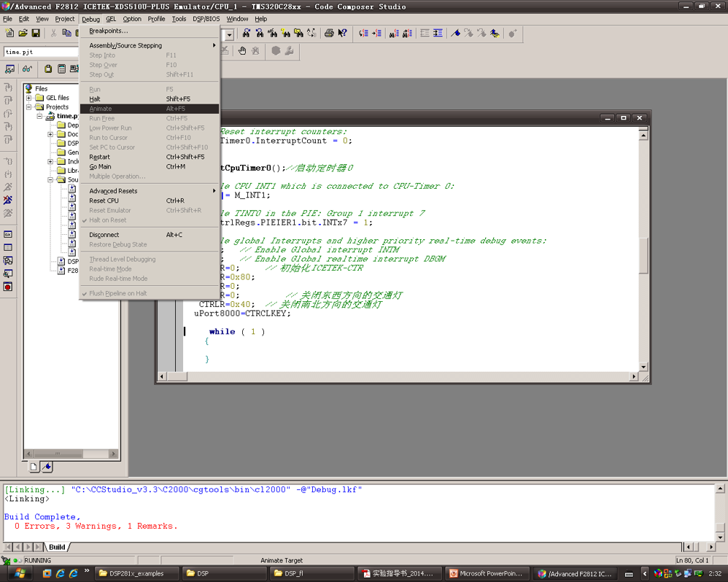Expand the GEL files tree node
Image resolution: width=728 pixels, height=582 pixels.
(x=28, y=98)
